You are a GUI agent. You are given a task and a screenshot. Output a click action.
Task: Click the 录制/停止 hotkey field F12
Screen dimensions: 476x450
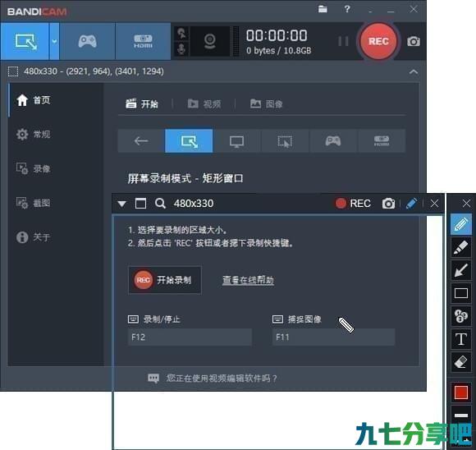click(x=190, y=337)
